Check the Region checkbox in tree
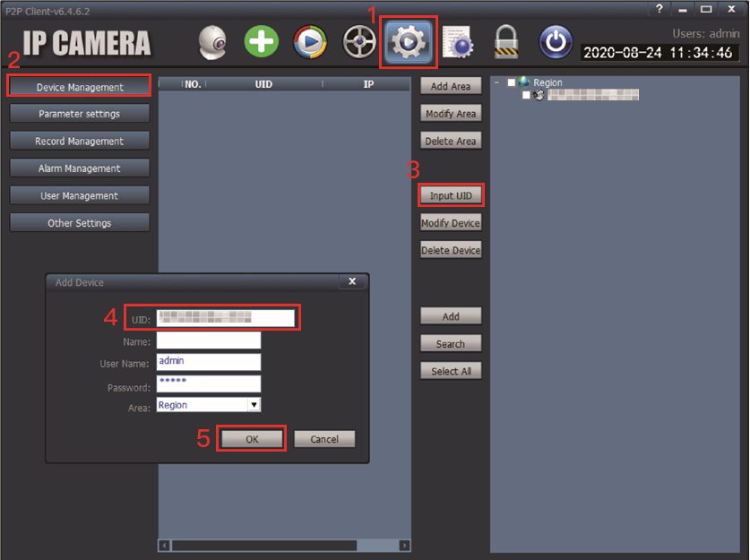Image resolution: width=750 pixels, height=560 pixels. [x=512, y=82]
